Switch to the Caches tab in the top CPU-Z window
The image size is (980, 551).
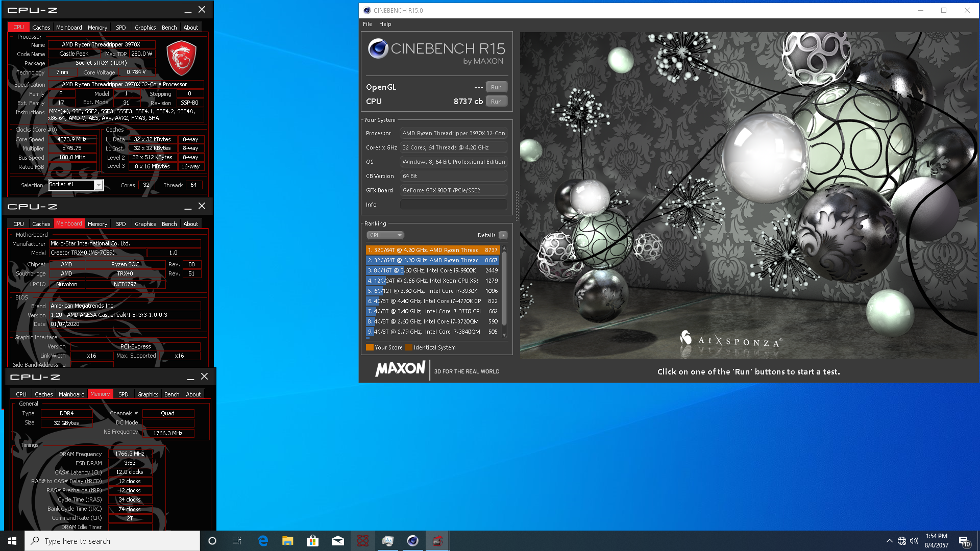coord(41,28)
